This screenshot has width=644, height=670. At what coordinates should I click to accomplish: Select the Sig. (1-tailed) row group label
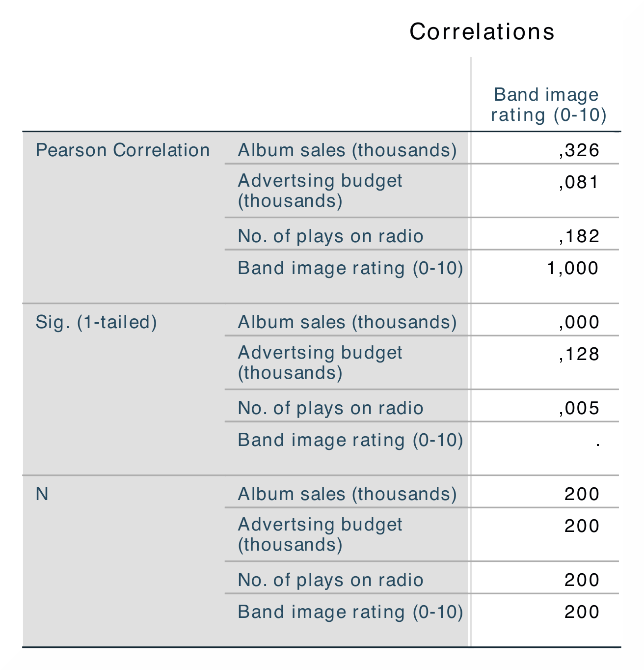(96, 322)
